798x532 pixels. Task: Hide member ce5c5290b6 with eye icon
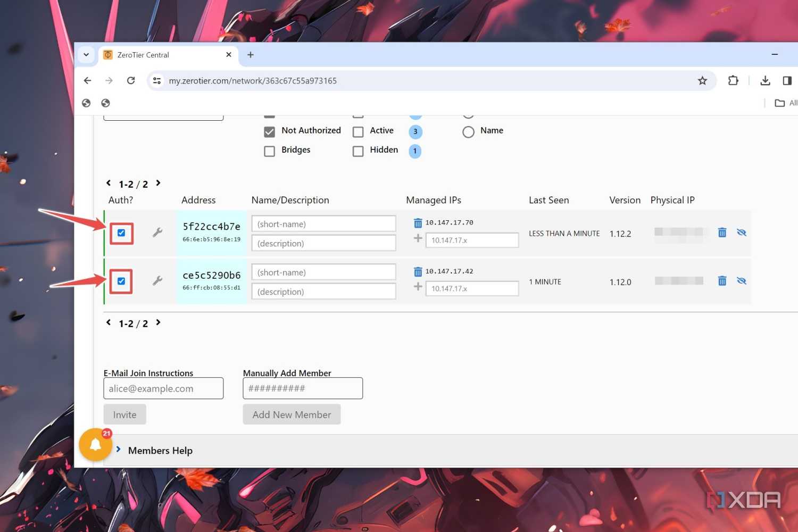tap(742, 281)
